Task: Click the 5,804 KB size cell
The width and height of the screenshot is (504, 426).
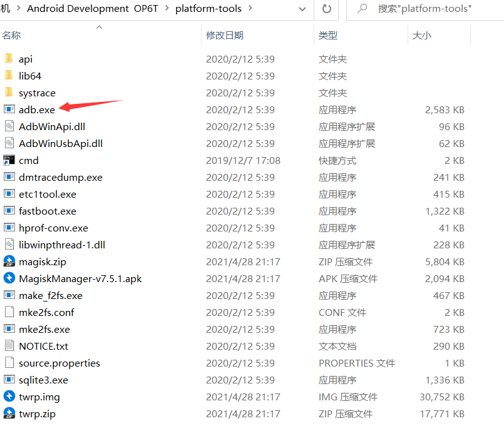Action: tap(445, 262)
